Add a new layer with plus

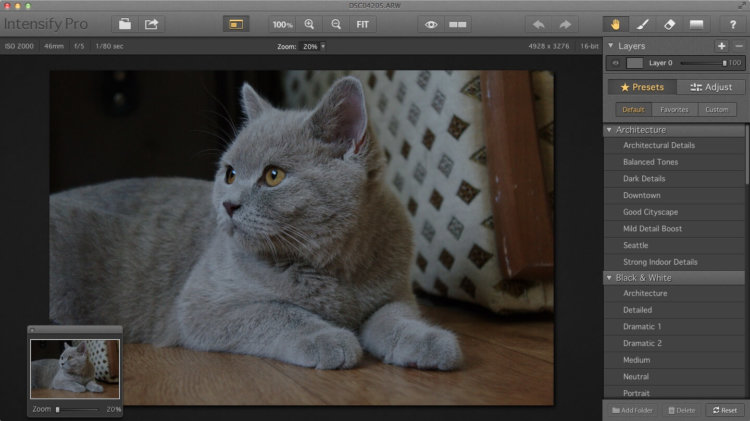click(x=722, y=46)
